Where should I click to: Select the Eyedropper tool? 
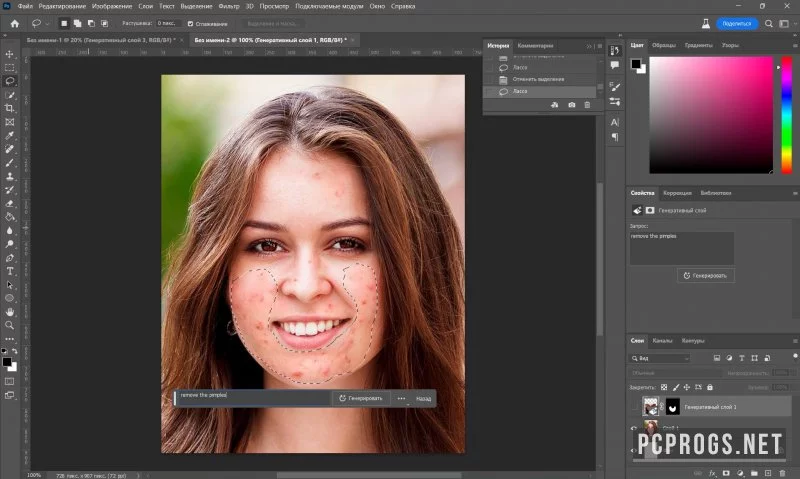[x=9, y=136]
